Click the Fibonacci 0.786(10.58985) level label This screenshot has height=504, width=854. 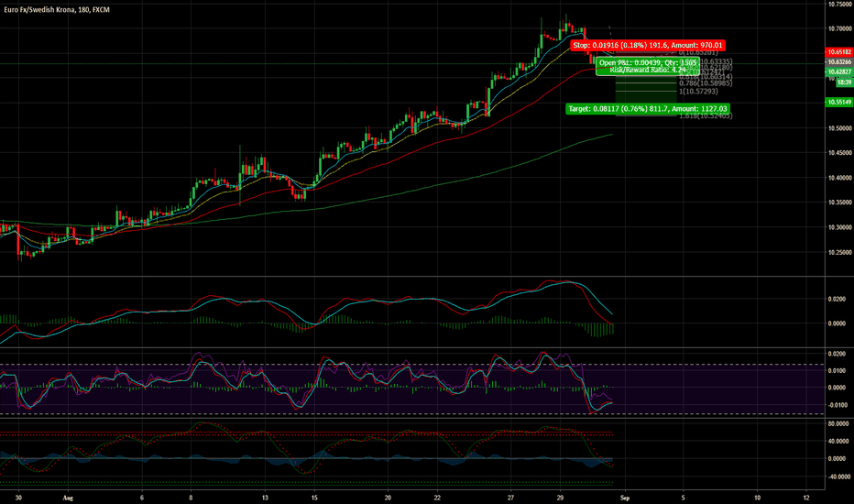(706, 83)
